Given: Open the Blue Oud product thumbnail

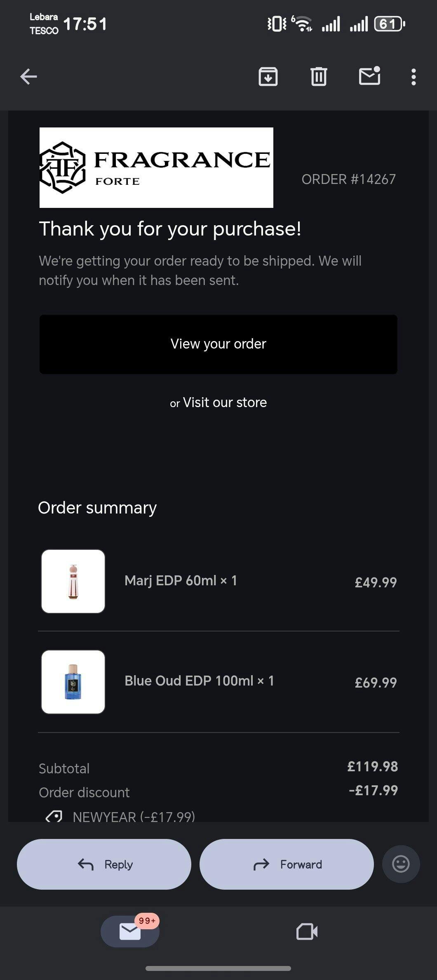Looking at the screenshot, I should coord(73,682).
